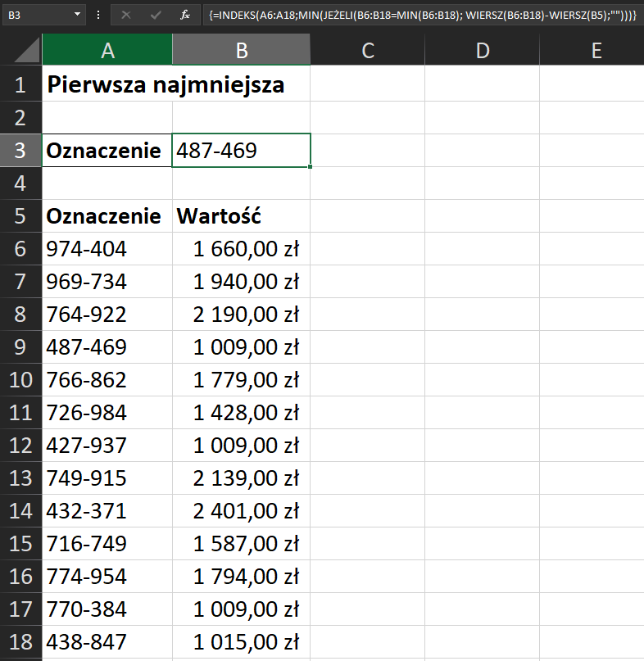Select the cell with 2 401,00 zł

click(242, 511)
